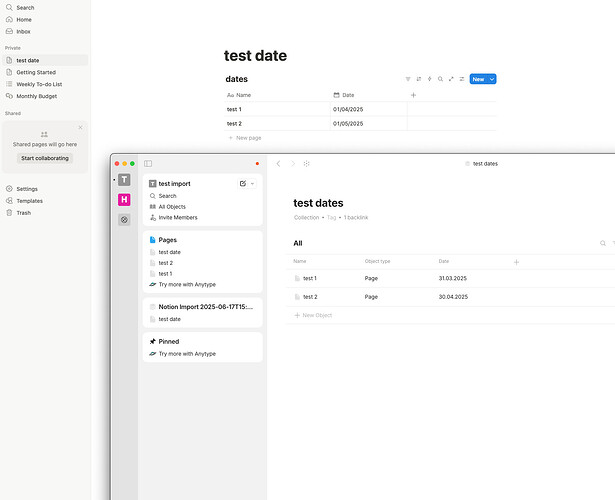Open dates database as full page

(x=451, y=79)
